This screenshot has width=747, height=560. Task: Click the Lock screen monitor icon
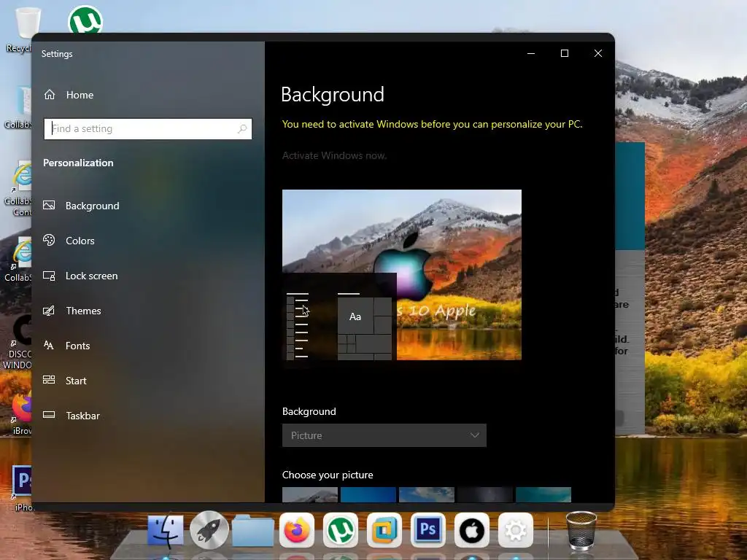tap(49, 275)
